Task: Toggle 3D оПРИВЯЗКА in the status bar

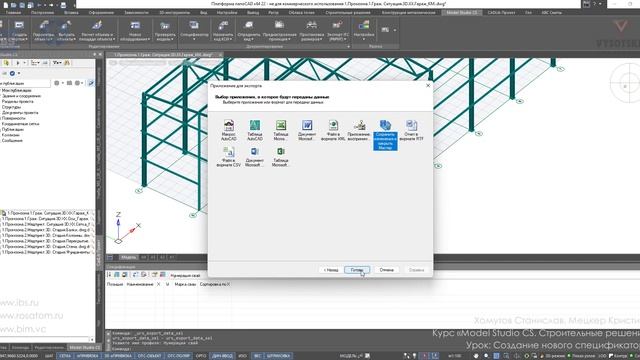Action: pyautogui.click(x=118, y=356)
